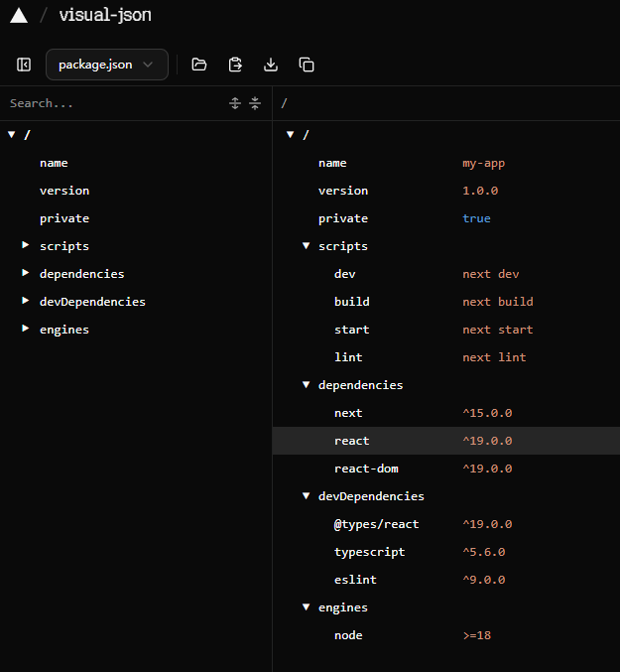Viewport: 620px width, 672px height.
Task: Collapse scripts in the editor panel
Action: [x=307, y=245]
